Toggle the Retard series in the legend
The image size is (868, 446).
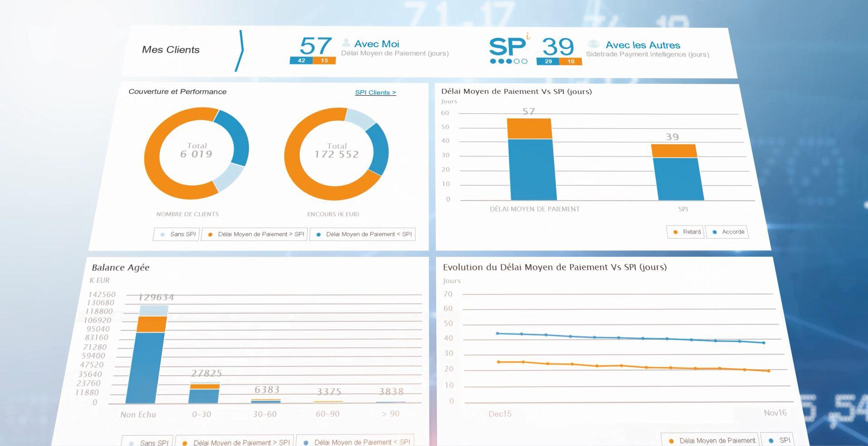click(685, 232)
